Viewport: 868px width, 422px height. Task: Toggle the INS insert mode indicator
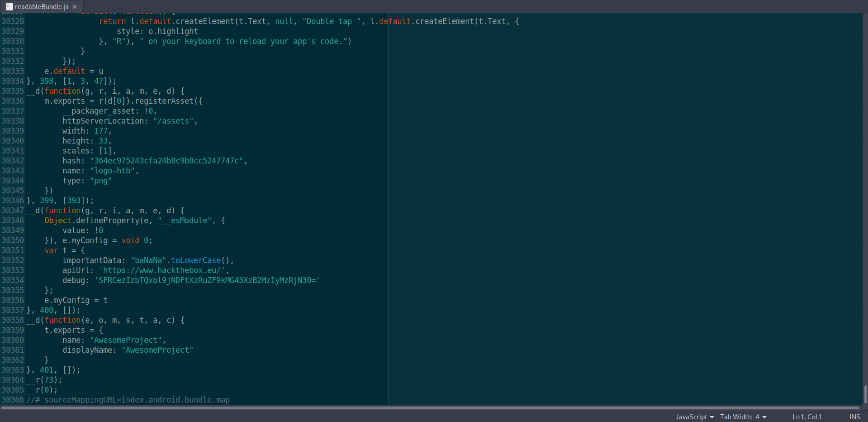click(854, 417)
